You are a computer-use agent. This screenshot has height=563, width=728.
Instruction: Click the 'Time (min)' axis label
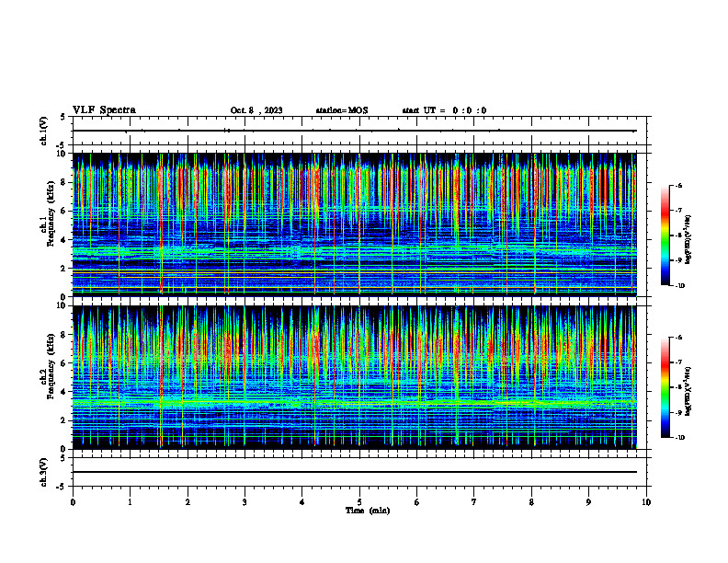pyautogui.click(x=368, y=511)
